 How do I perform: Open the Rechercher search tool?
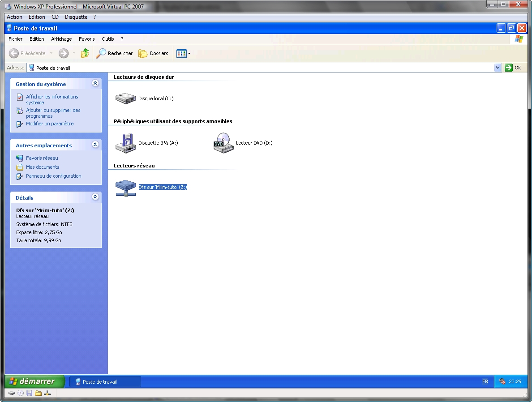pos(114,53)
